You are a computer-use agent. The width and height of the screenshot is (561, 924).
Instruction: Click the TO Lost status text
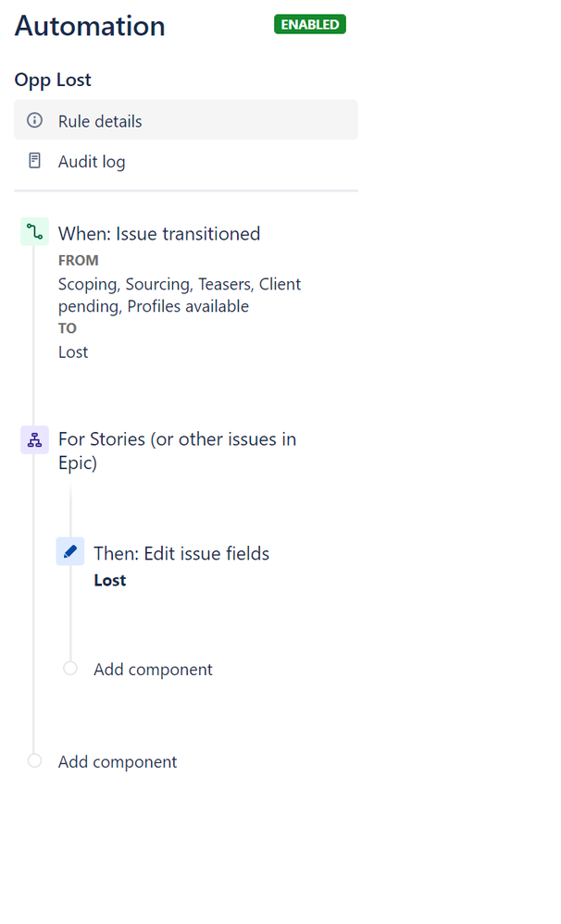pyautogui.click(x=73, y=352)
